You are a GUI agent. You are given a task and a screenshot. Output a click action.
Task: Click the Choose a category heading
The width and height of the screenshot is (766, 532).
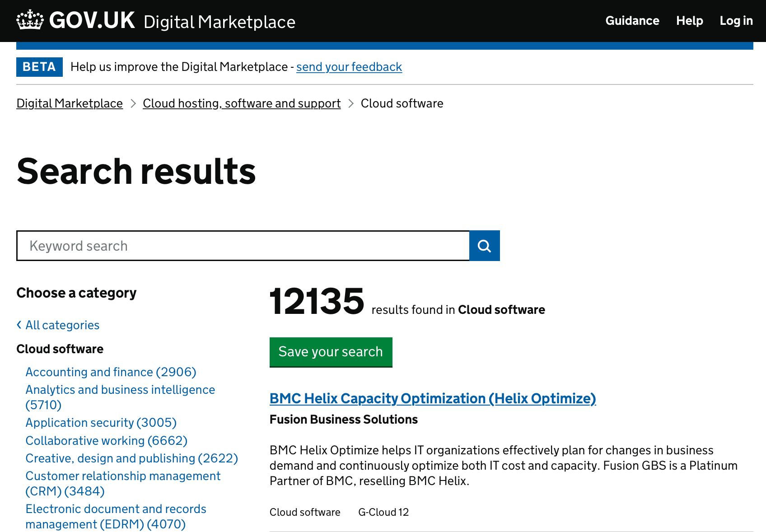pyautogui.click(x=76, y=293)
